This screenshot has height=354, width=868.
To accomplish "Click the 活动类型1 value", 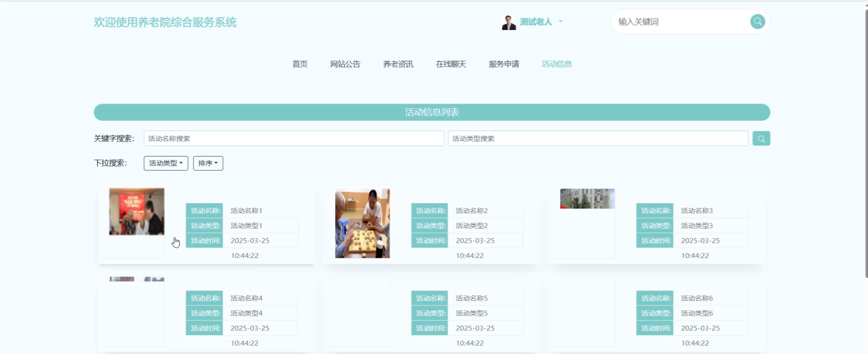I will tap(246, 226).
